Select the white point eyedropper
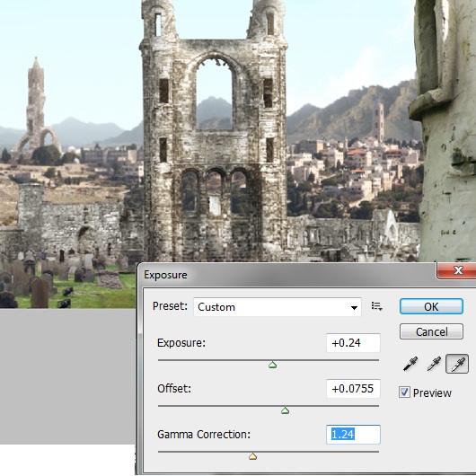Viewport: 476px width, 476px height. click(x=457, y=364)
